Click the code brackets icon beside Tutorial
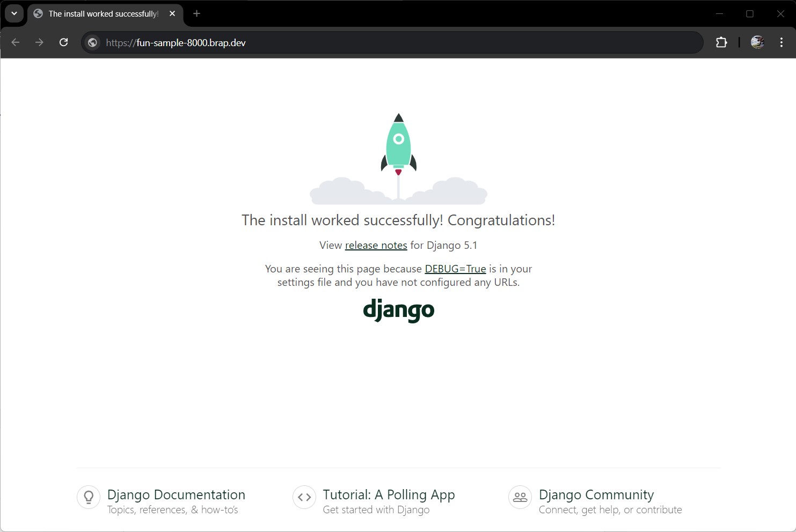Viewport: 796px width, 532px height. (x=304, y=497)
